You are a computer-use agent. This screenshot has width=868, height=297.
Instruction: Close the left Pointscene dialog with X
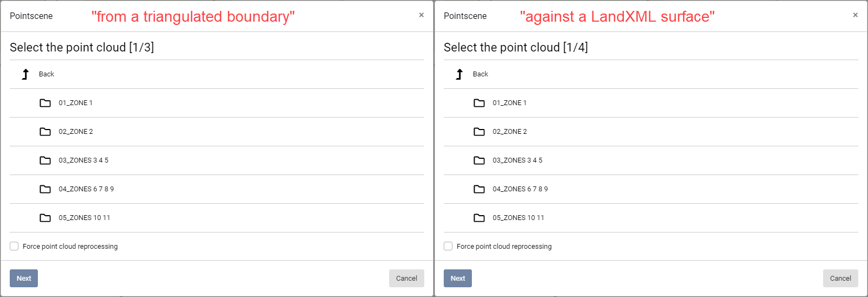coord(422,15)
